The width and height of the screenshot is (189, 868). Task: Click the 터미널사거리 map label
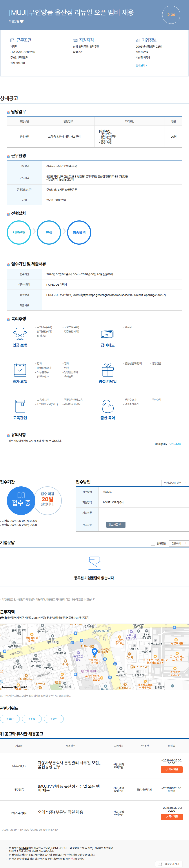tap(101, 631)
